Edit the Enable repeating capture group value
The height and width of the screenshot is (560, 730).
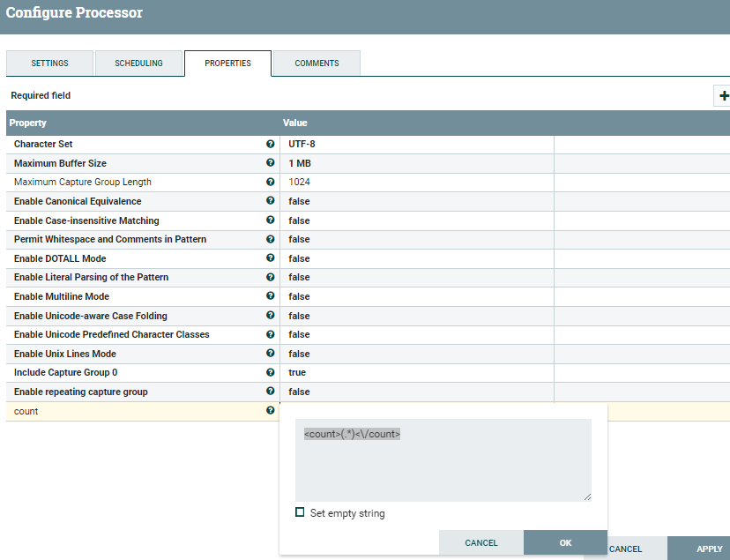point(416,392)
